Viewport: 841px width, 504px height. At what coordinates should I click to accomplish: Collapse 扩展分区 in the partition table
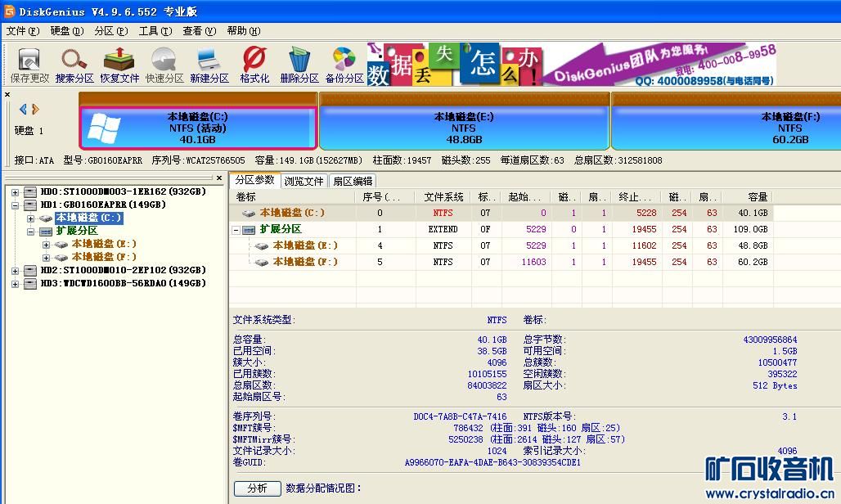click(236, 230)
